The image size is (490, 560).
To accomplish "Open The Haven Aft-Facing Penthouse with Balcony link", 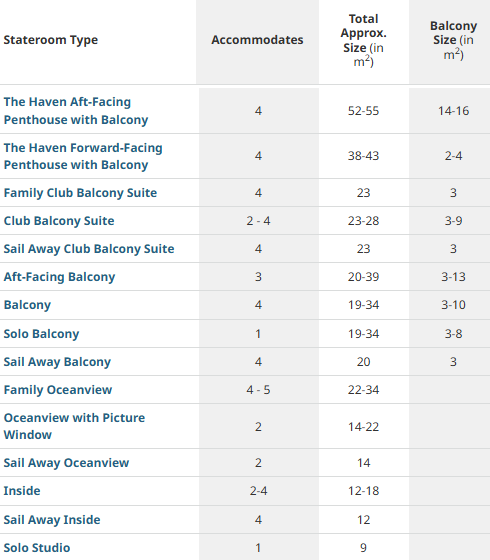I will click(76, 111).
